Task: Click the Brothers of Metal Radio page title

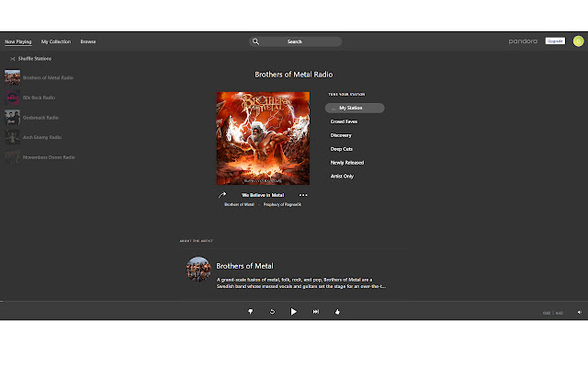Action: tap(294, 75)
